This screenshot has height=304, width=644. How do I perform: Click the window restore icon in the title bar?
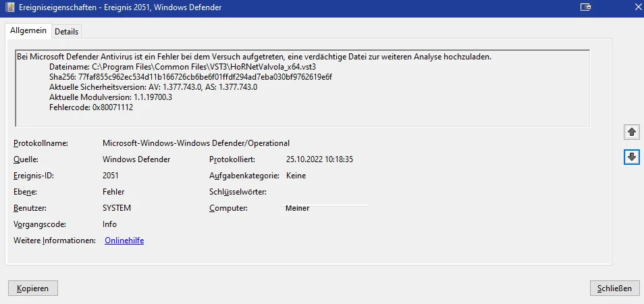pos(585,7)
